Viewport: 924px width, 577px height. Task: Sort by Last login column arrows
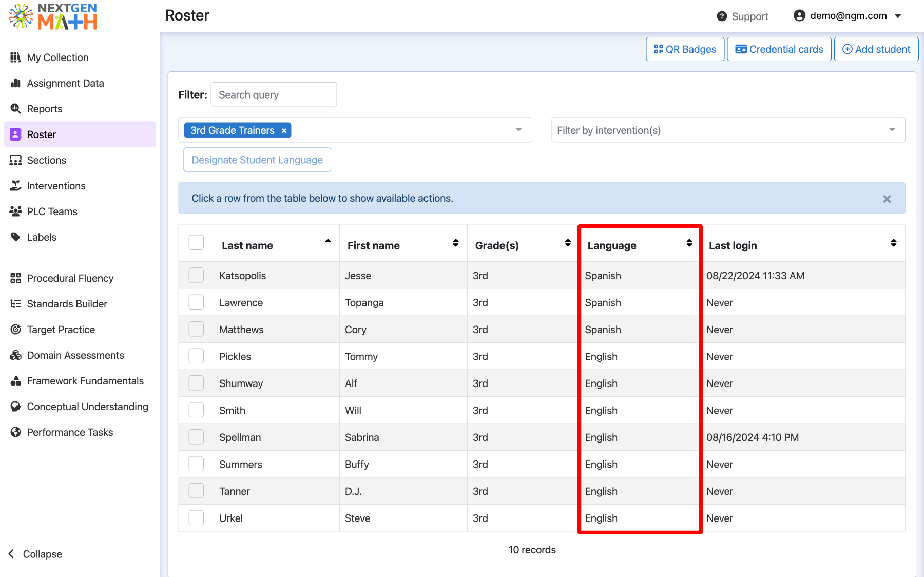pos(894,243)
